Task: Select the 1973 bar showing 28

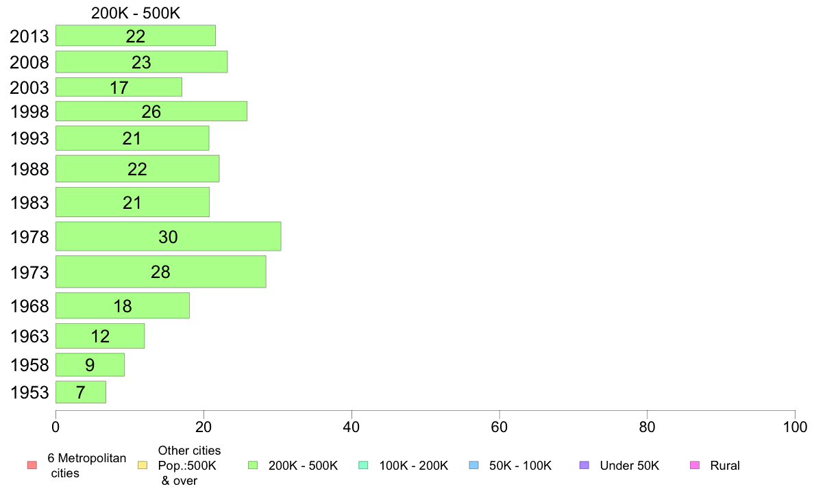Action: [x=161, y=271]
